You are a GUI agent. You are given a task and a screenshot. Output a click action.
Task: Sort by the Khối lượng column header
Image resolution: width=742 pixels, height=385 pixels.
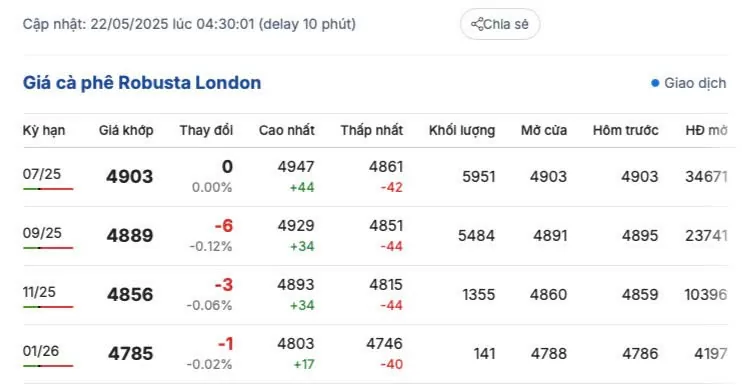[x=462, y=131]
